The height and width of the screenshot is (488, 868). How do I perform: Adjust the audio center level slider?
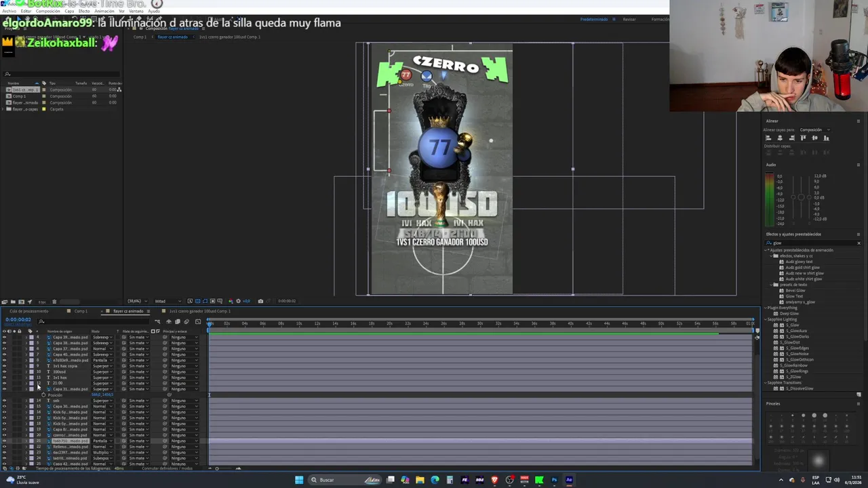point(801,197)
